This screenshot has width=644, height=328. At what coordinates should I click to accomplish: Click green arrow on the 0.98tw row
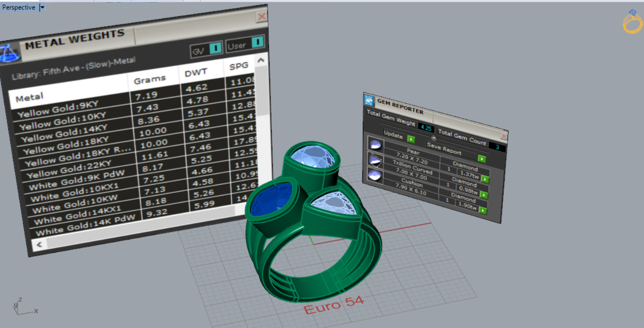(484, 195)
